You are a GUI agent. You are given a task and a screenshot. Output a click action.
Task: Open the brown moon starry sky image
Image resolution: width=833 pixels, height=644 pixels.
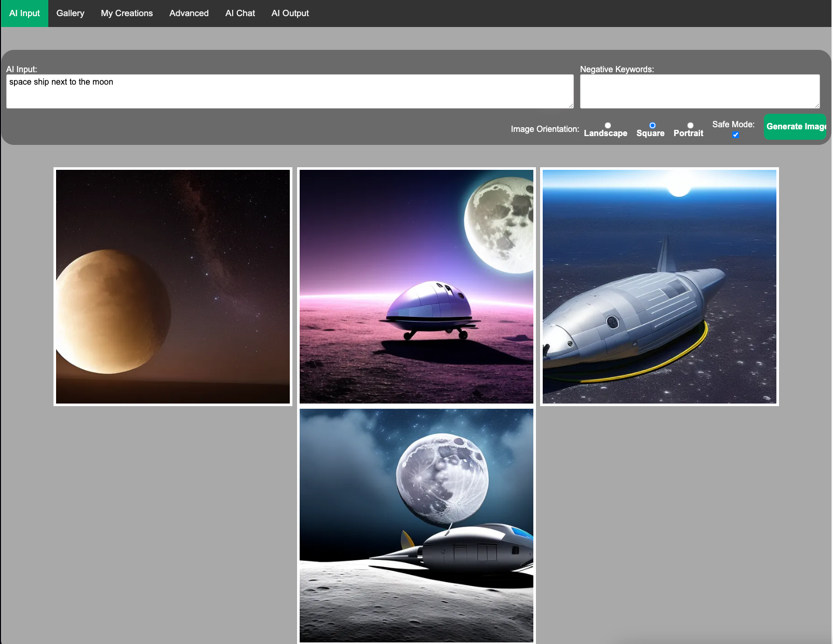pyautogui.click(x=173, y=287)
